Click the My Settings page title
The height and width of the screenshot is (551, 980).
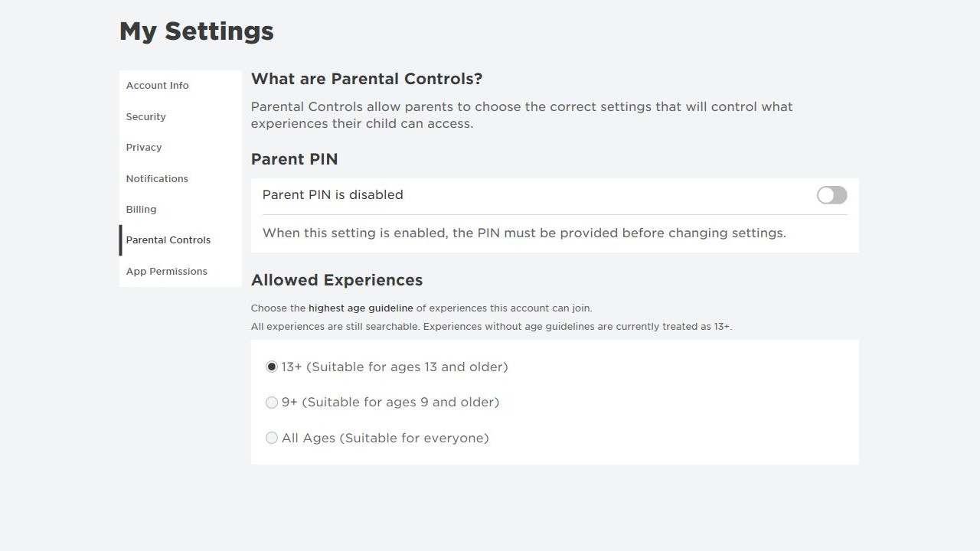tap(197, 31)
